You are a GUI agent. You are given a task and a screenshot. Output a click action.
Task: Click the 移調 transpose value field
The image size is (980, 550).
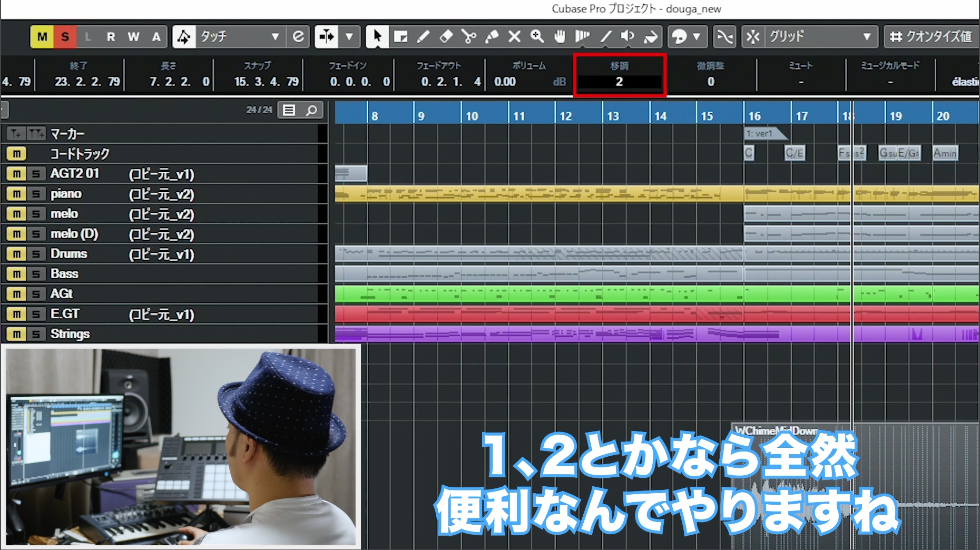tap(619, 82)
